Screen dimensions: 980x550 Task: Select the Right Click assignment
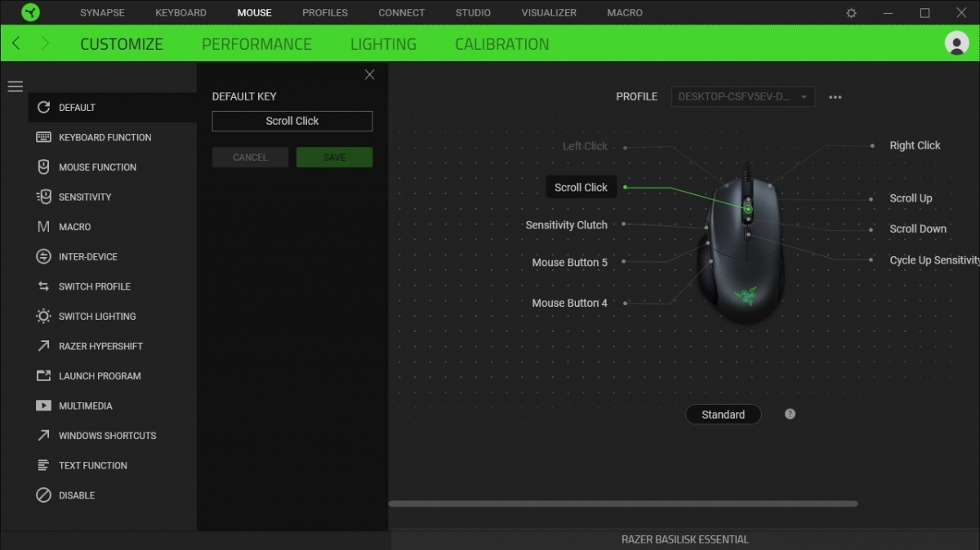point(915,145)
